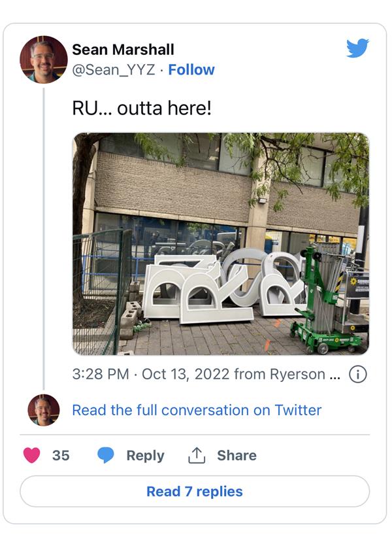This screenshot has height=535, width=392.
Task: Click the 'RU... outta here!' tweet text
Action: coord(142,108)
